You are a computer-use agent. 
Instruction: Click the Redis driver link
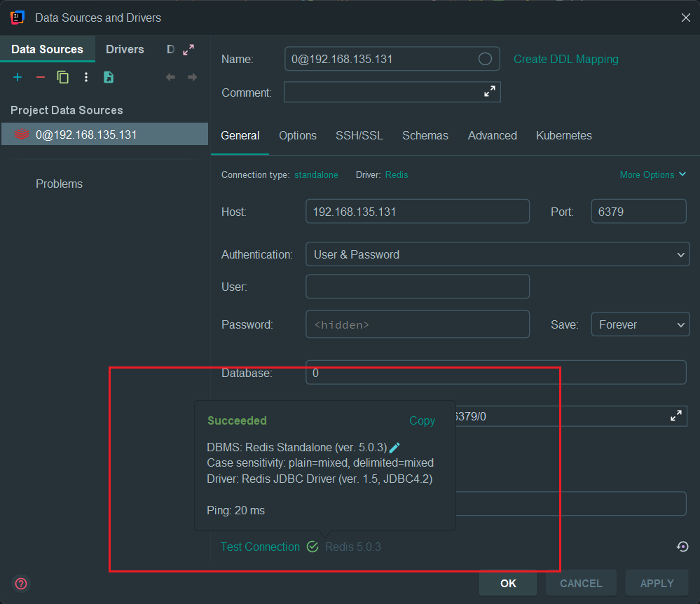pos(397,175)
